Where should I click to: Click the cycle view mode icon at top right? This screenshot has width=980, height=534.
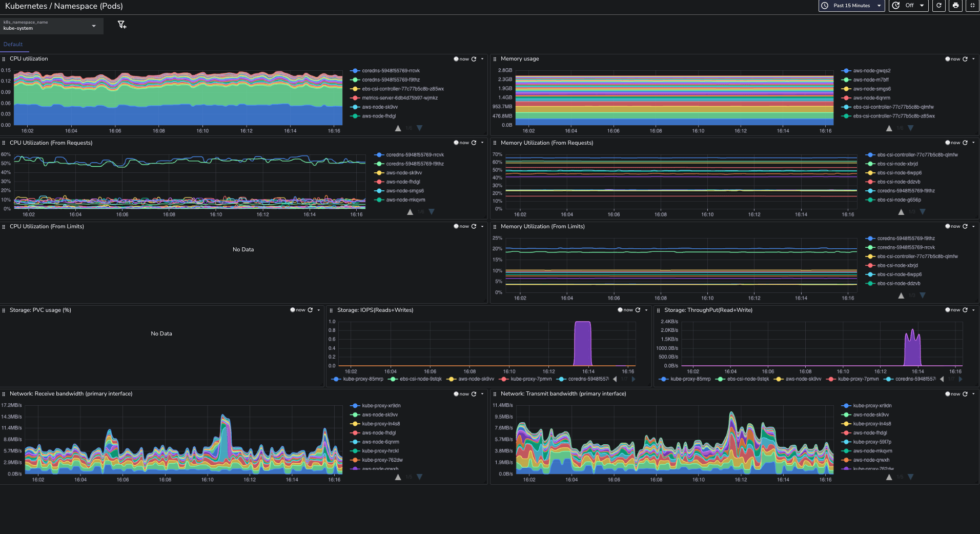click(972, 6)
